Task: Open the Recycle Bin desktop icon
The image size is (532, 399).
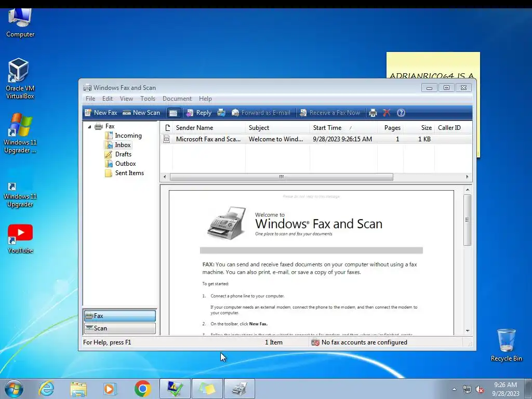Action: (506, 345)
